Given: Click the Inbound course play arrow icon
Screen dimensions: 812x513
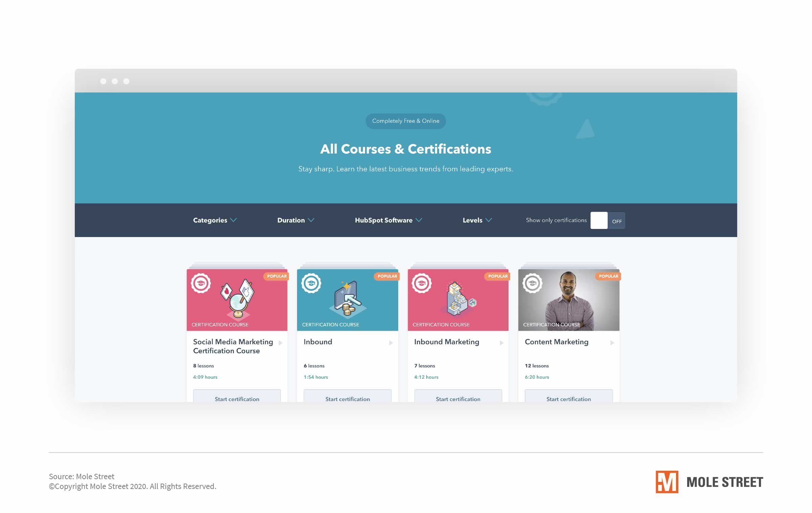Looking at the screenshot, I should (390, 342).
